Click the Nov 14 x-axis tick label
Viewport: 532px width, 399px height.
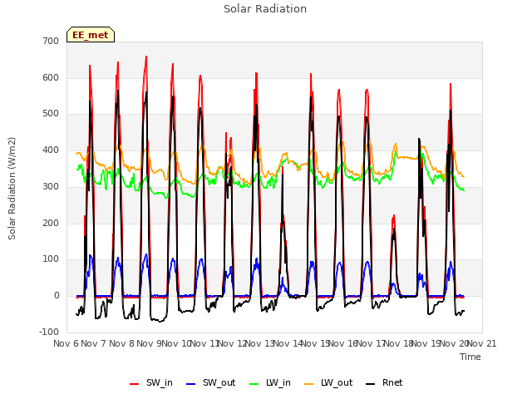coord(288,343)
